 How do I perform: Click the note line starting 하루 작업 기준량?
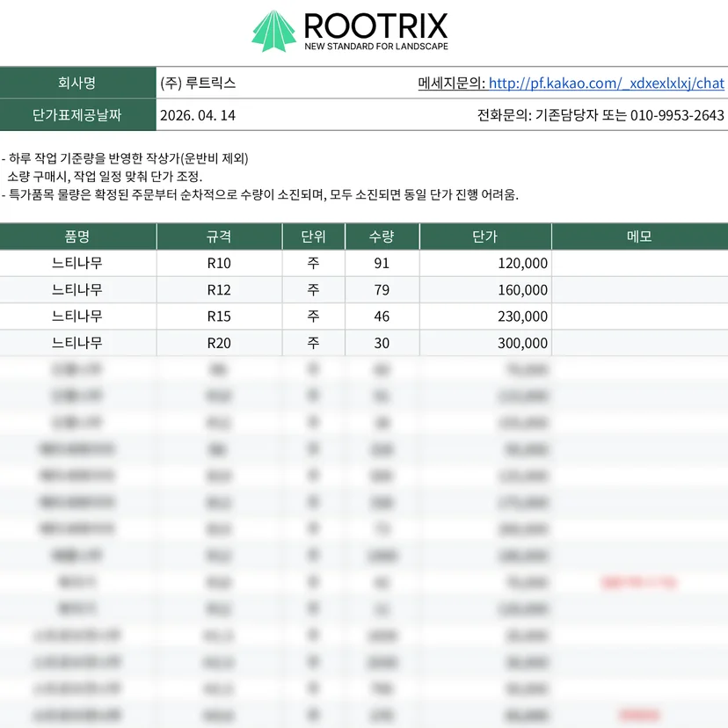(x=125, y=158)
